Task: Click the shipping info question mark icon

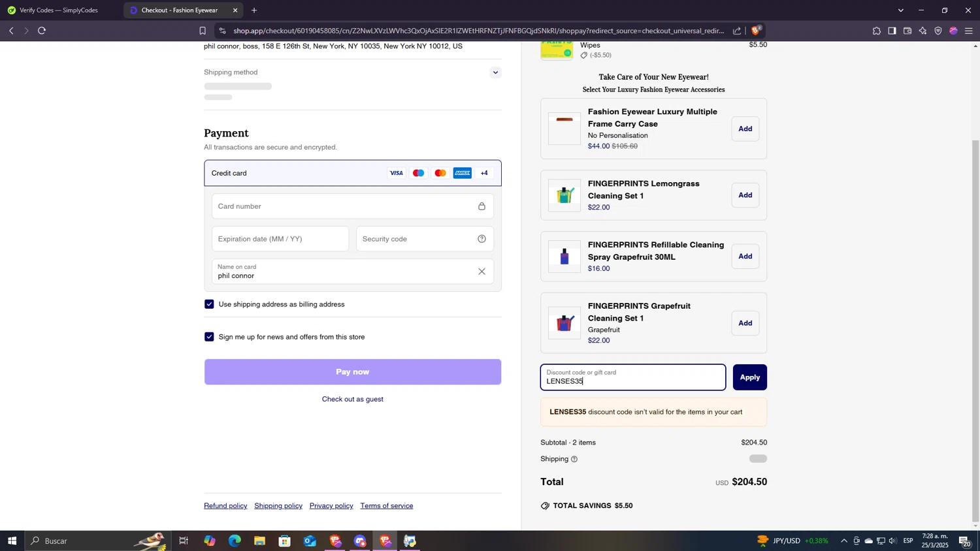Action: pos(574,459)
